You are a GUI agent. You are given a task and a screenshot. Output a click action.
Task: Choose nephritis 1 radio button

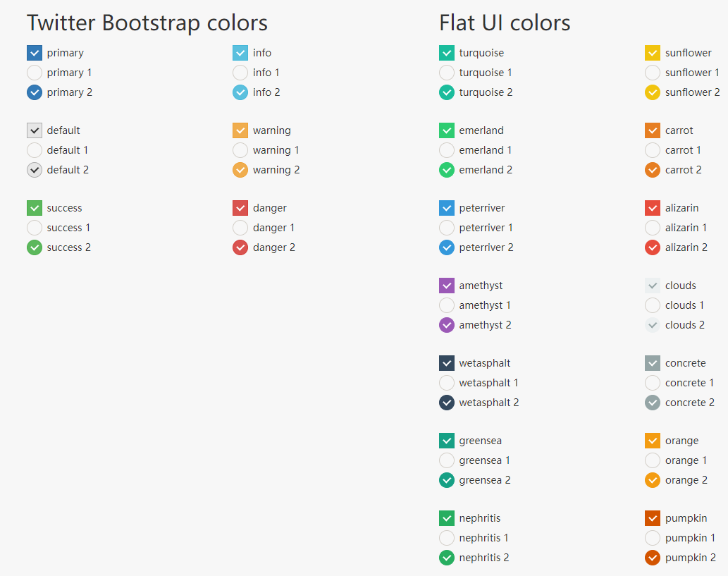pos(447,538)
